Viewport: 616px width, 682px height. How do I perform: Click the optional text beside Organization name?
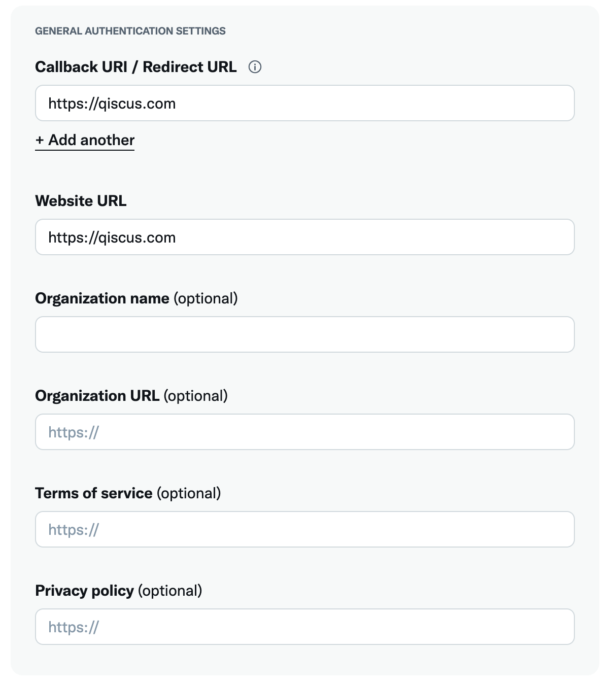point(206,298)
